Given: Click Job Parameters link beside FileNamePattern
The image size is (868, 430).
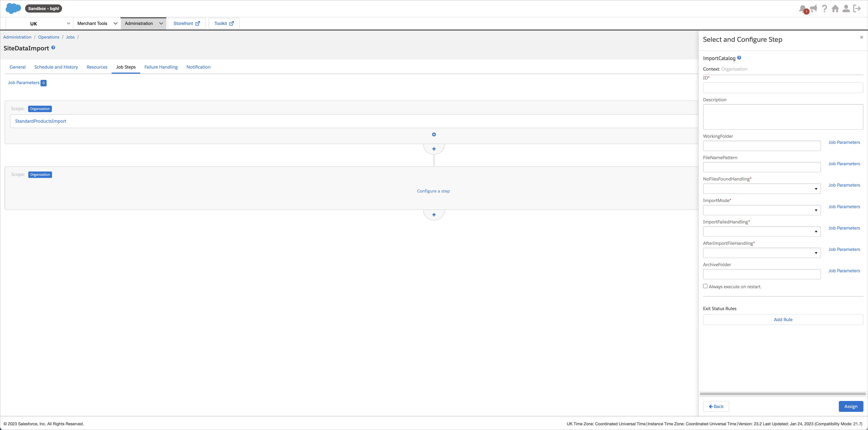Looking at the screenshot, I should 844,164.
